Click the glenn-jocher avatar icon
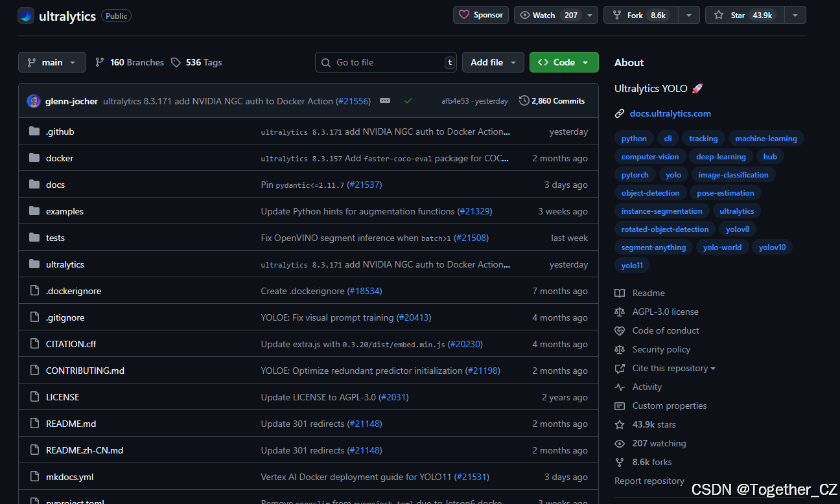The image size is (840, 504). (34, 101)
